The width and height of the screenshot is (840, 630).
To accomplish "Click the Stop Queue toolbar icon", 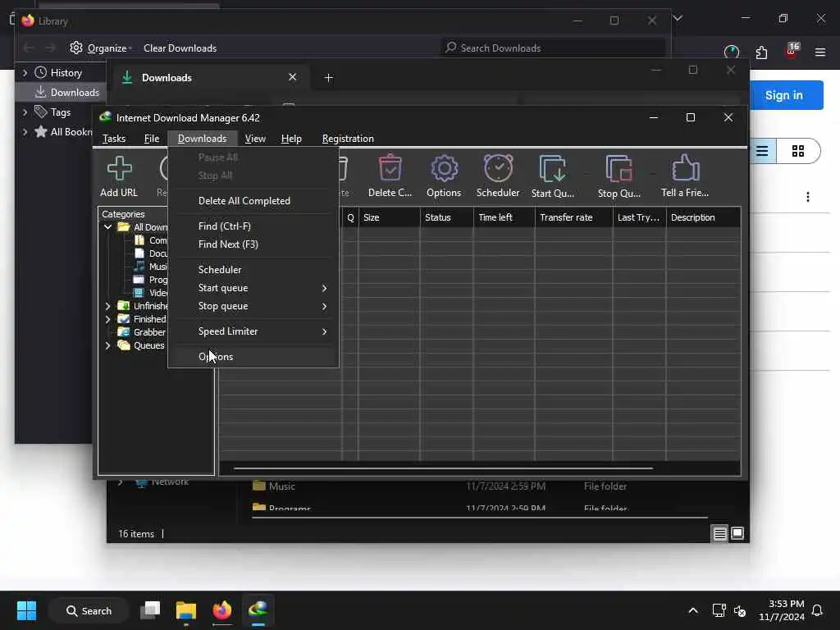I will [x=619, y=176].
